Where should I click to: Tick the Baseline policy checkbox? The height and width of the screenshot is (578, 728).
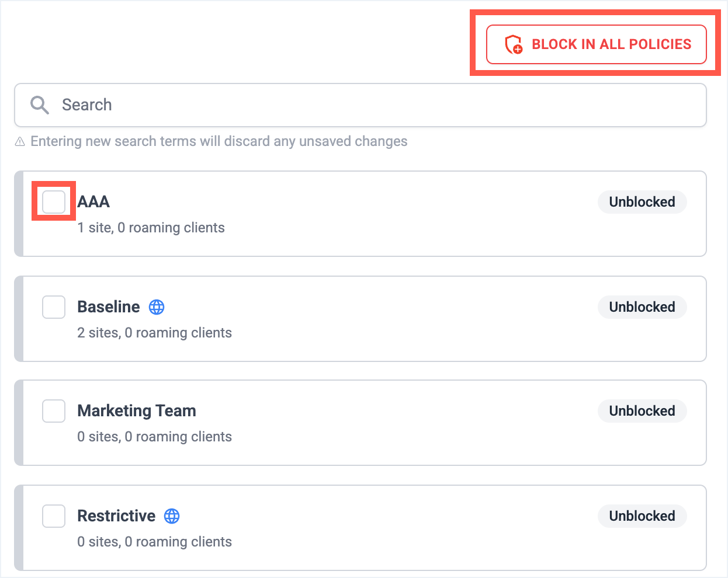[x=54, y=307]
